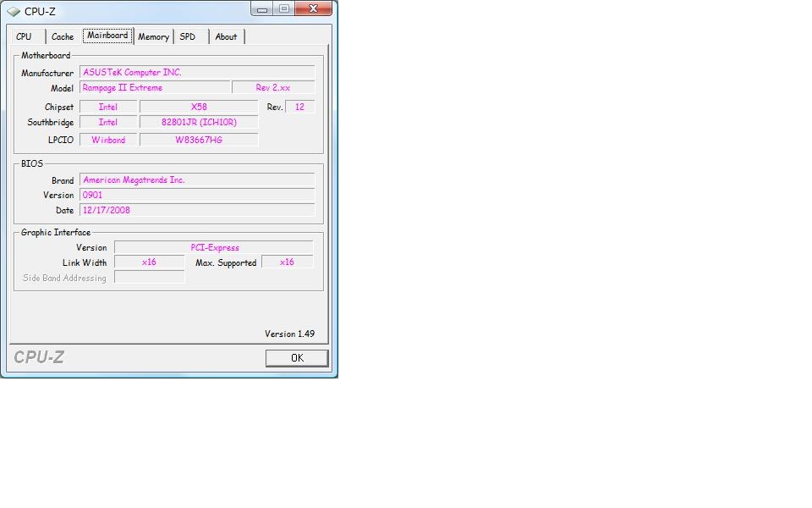Click the Winbond LPCIO vendor field
Viewport: 812px width, 508px height.
point(108,140)
